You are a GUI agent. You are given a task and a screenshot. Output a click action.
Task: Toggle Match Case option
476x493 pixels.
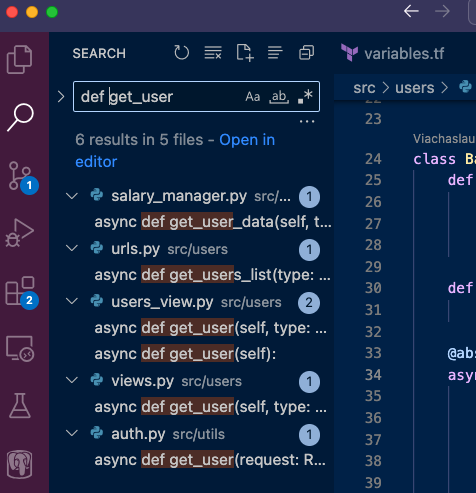pos(252,97)
